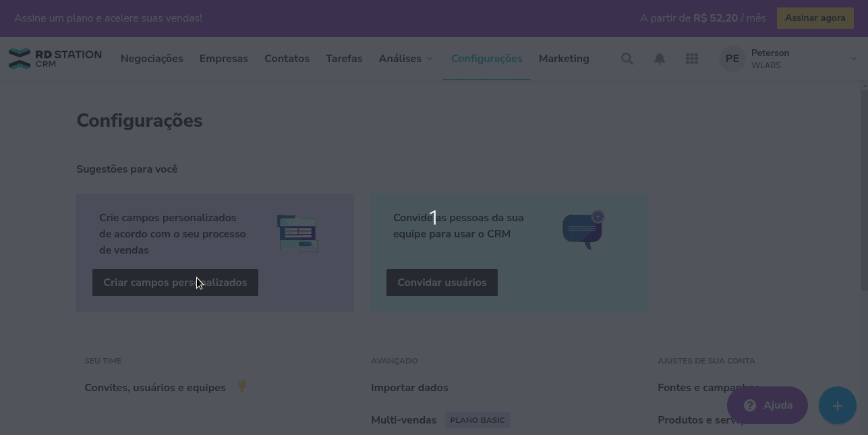This screenshot has height=435, width=868.
Task: Go to the Marketing tab
Action: [564, 59]
